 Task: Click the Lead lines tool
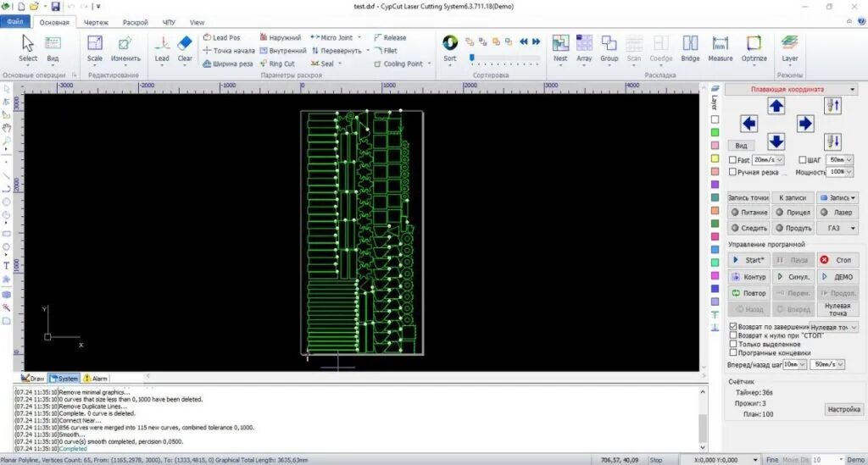[x=162, y=48]
